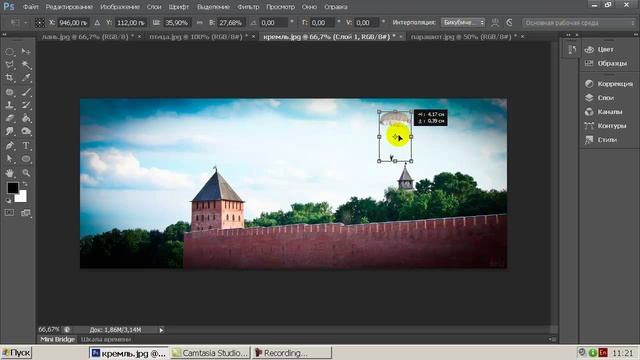Select the History Brush tool
The image size is (640, 360).
click(x=26, y=105)
